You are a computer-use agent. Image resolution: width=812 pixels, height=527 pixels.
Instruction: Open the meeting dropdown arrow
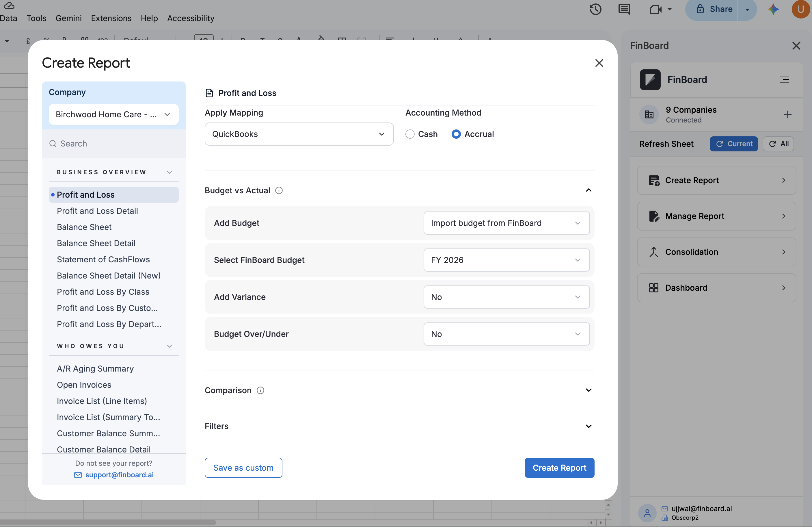(669, 9)
